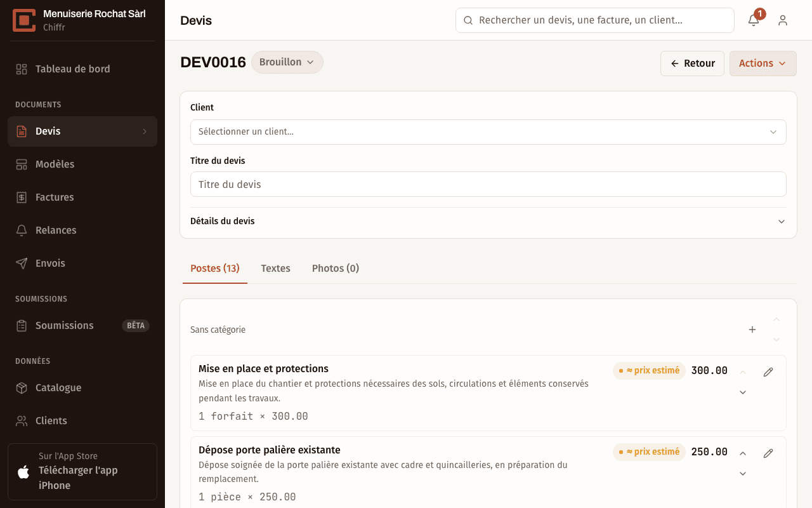Click prix estimé badge next to 300.00
The height and width of the screenshot is (508, 812).
(x=650, y=371)
